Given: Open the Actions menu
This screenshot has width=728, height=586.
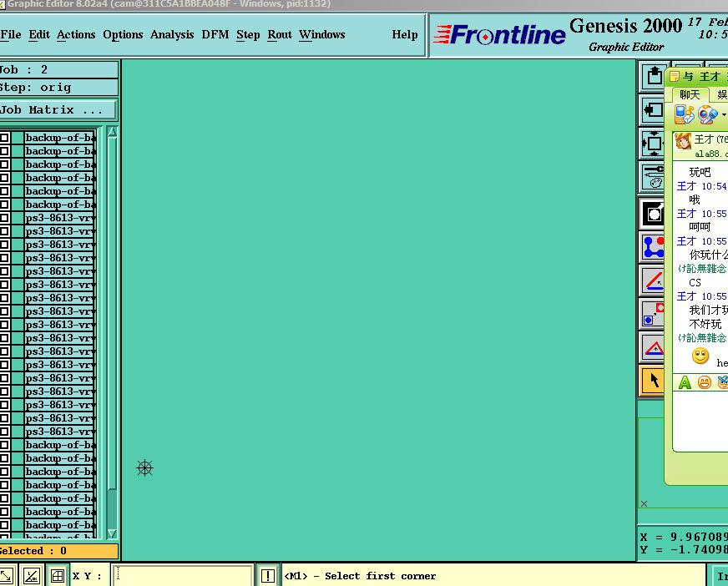Looking at the screenshot, I should point(76,35).
